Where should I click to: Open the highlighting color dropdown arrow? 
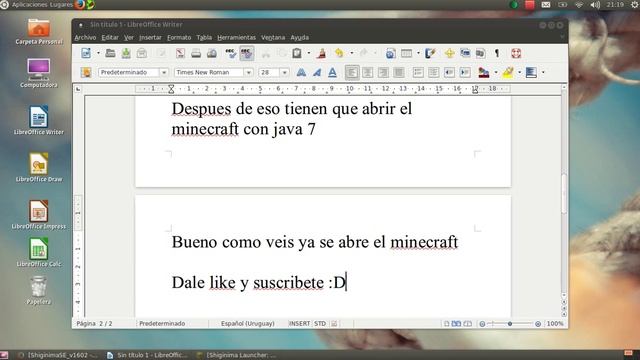tap(520, 72)
